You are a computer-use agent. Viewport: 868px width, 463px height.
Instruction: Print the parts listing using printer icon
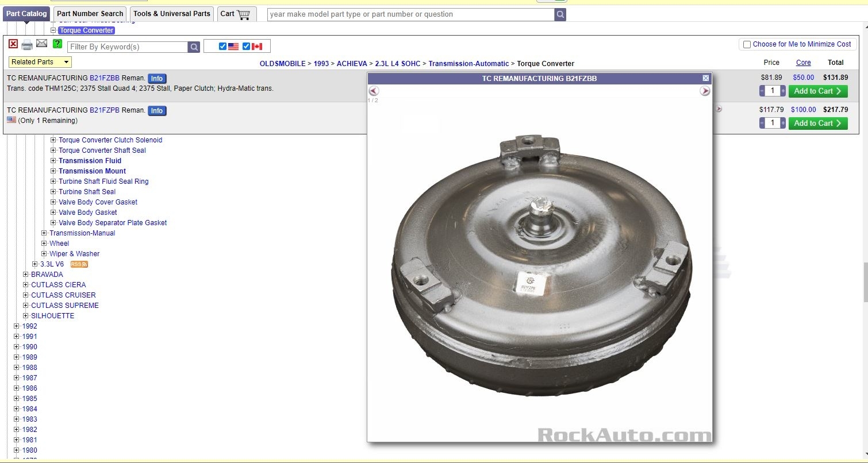point(27,45)
